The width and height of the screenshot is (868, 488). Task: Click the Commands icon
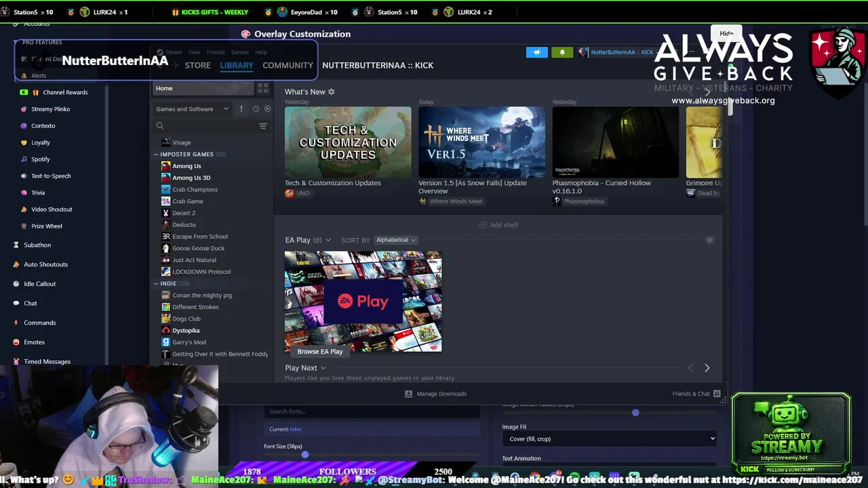pos(16,323)
